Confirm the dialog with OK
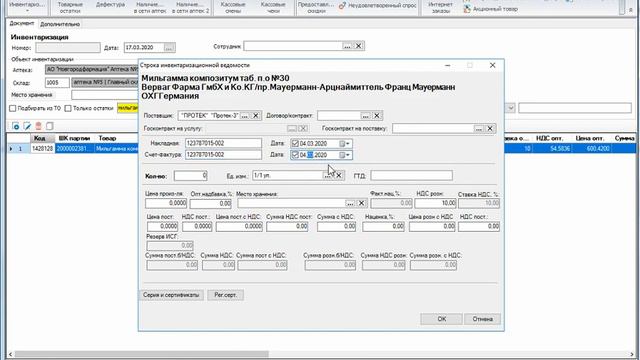 pos(441,319)
